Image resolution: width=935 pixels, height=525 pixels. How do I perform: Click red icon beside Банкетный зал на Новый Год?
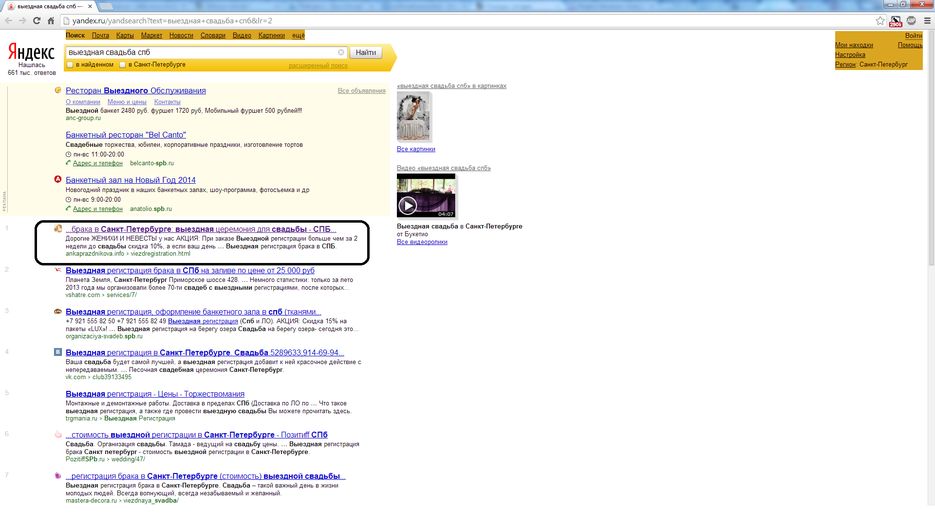pyautogui.click(x=58, y=179)
